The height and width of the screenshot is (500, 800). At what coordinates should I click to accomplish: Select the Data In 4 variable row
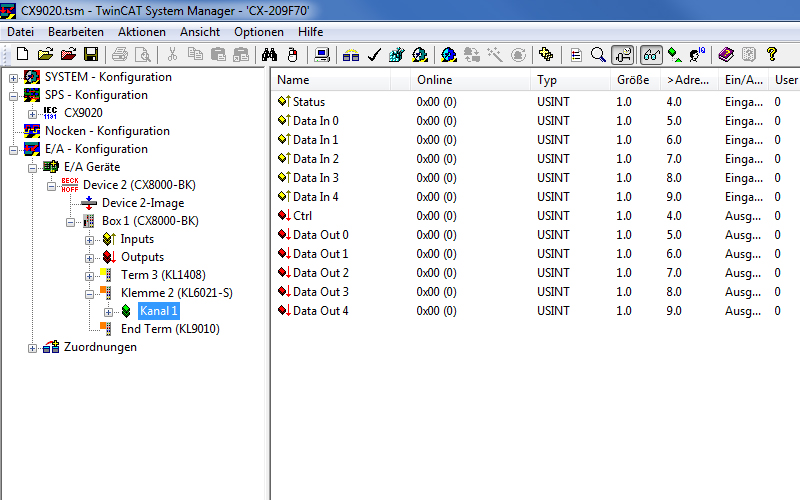tap(536, 197)
